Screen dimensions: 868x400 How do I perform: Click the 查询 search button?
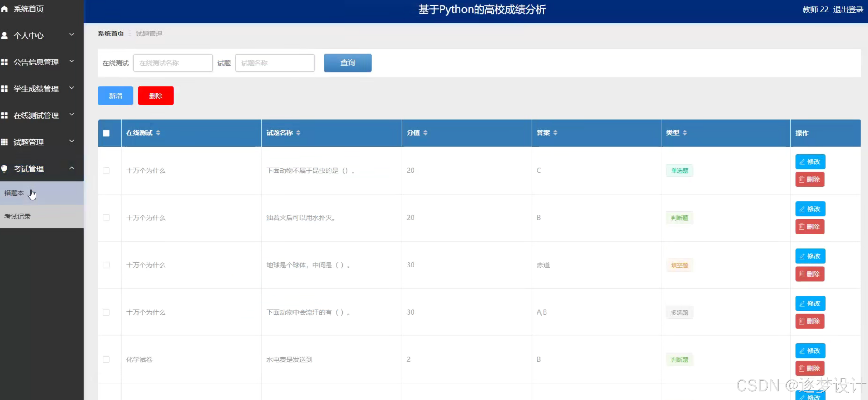click(348, 63)
